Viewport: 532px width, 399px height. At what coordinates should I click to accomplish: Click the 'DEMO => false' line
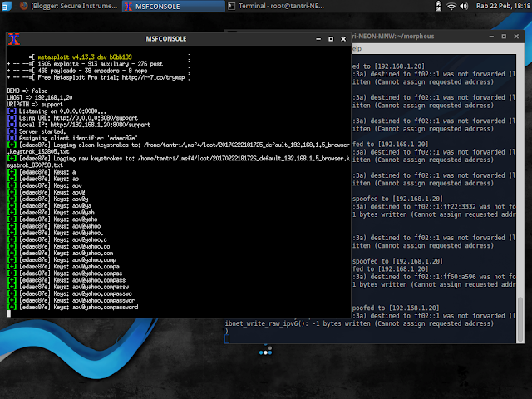pyautogui.click(x=27, y=91)
